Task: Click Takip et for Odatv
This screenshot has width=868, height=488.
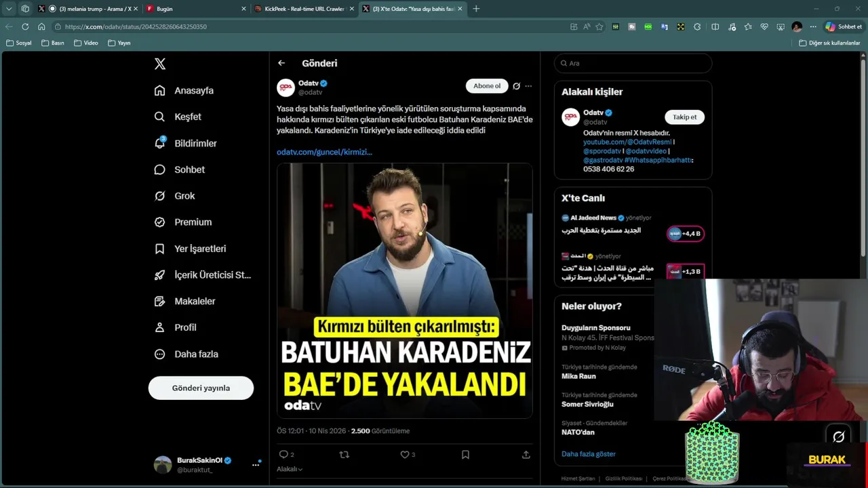Action: pyautogui.click(x=684, y=117)
